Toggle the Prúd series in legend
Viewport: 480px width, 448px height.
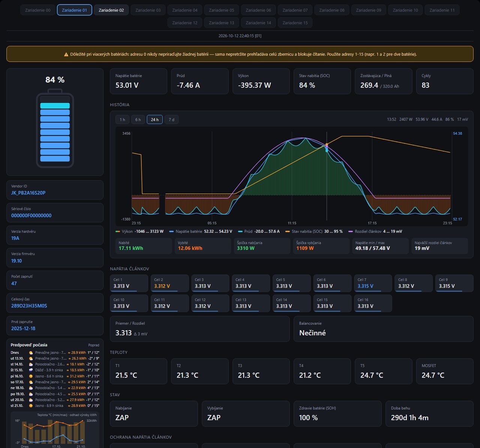pyautogui.click(x=259, y=232)
